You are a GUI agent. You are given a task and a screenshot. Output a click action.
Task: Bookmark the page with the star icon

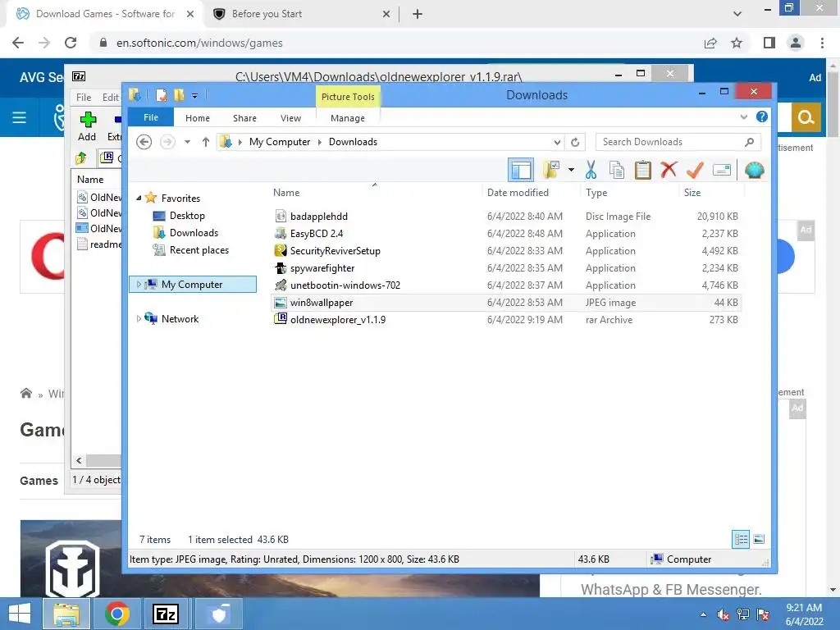click(x=737, y=43)
